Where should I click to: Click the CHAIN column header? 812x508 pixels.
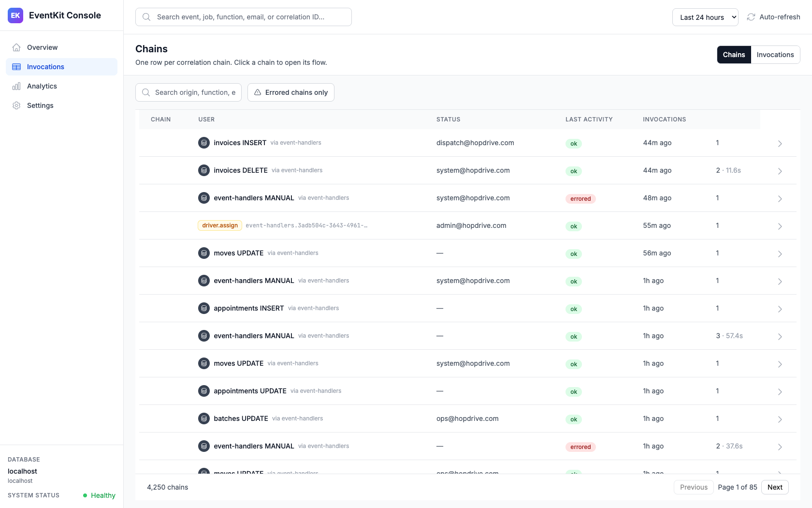tap(161, 120)
